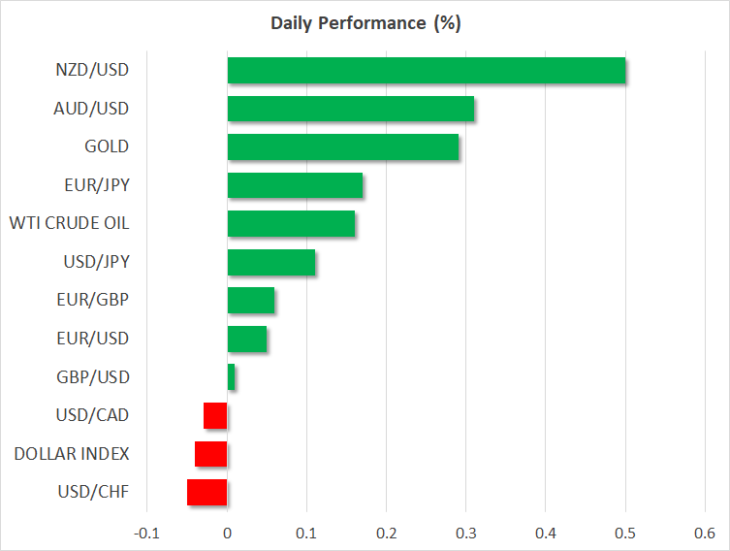Viewport: 730px width, 551px height.
Task: Click the WTI CRUDE OIL label
Action: [x=69, y=223]
